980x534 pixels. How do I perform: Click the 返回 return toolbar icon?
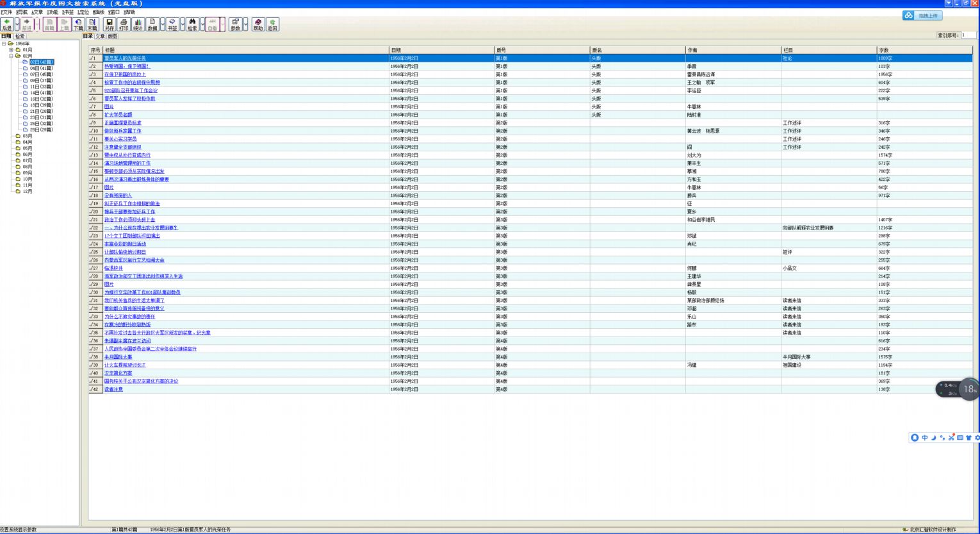pos(272,24)
